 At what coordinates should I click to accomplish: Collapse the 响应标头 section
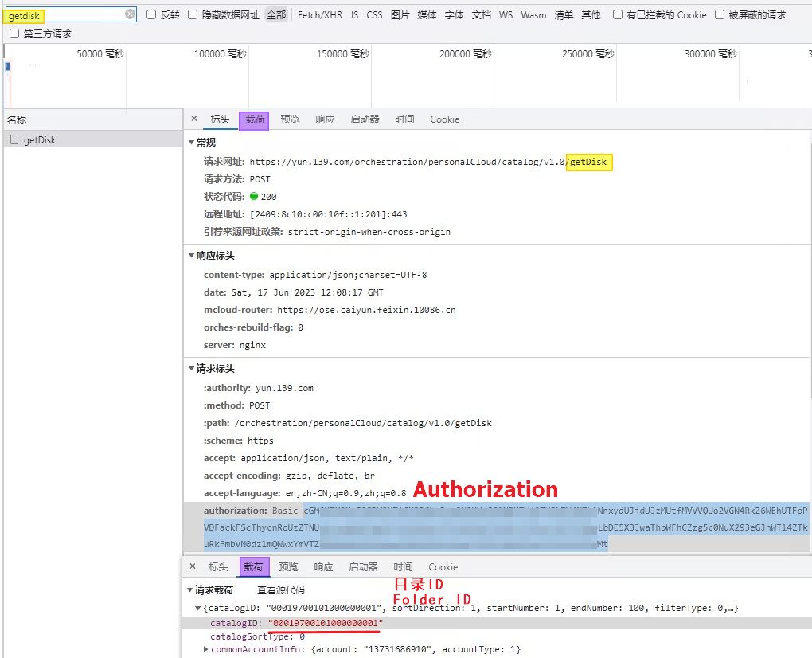tap(191, 256)
